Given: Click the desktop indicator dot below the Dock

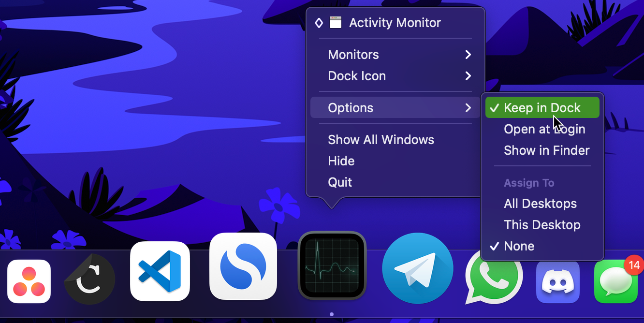Looking at the screenshot, I should point(332,314).
